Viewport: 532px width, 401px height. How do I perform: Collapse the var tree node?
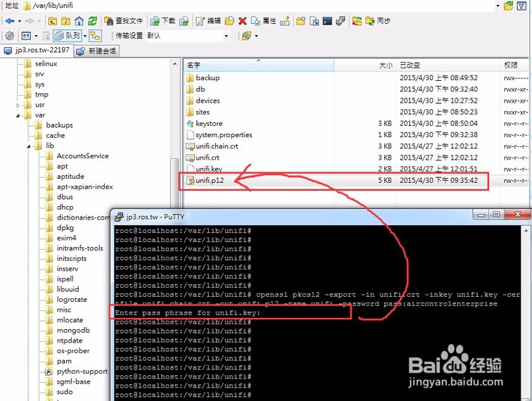18,115
